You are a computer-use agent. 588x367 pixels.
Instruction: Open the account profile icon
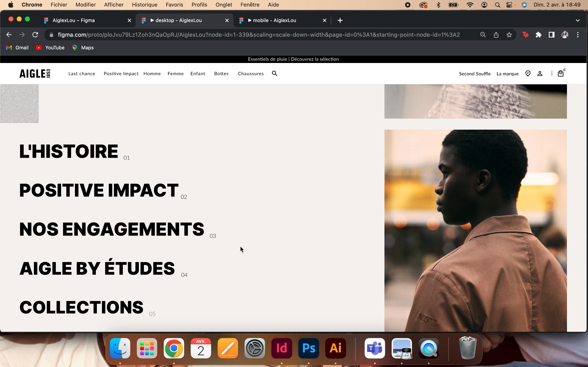[x=540, y=74]
